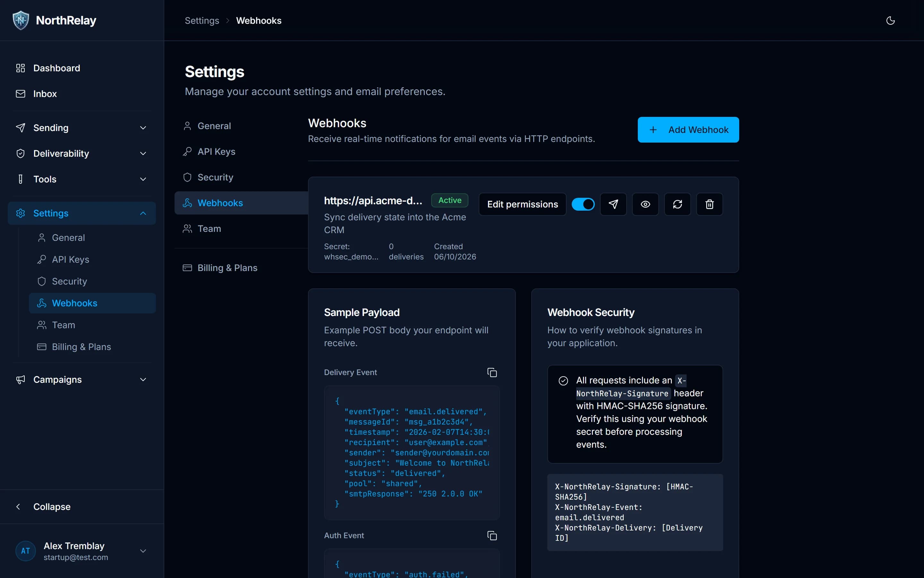Collapse the sidebar with Collapse button
The width and height of the screenshot is (924, 578).
click(x=82, y=506)
